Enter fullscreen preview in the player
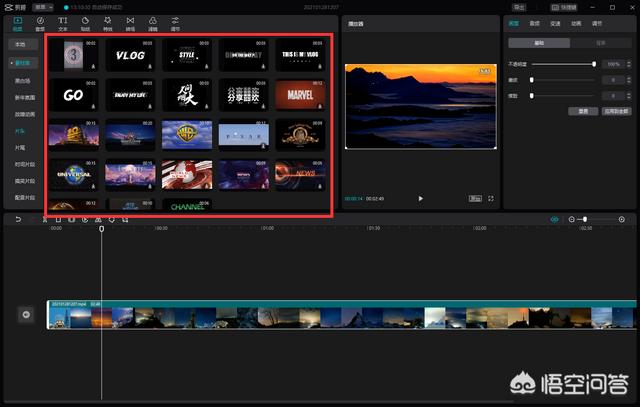The width and height of the screenshot is (640, 407). coord(491,198)
